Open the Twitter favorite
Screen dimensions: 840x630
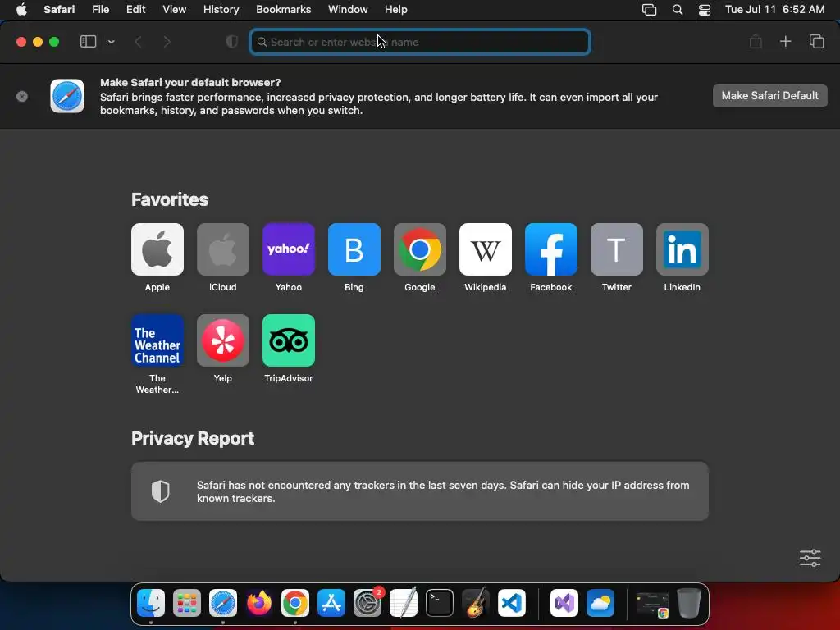(x=617, y=249)
